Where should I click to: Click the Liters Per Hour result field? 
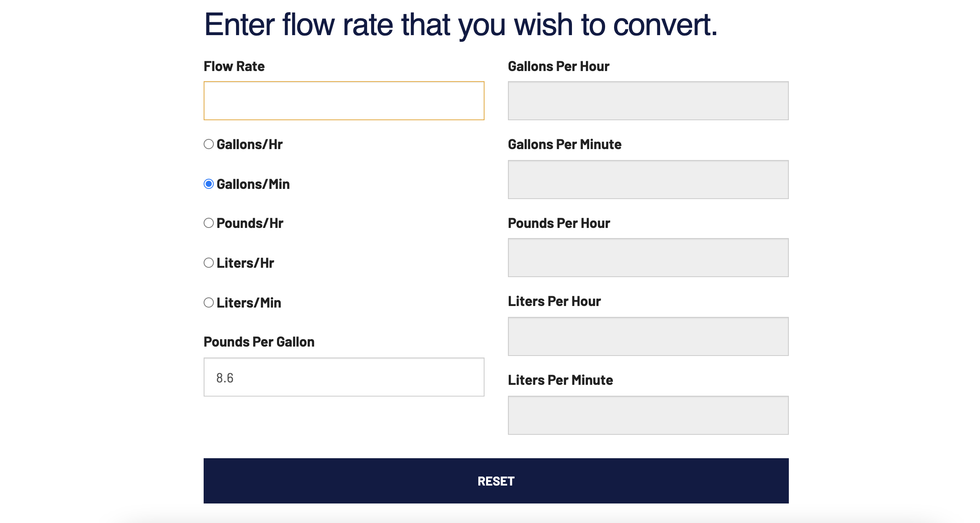pyautogui.click(x=648, y=336)
